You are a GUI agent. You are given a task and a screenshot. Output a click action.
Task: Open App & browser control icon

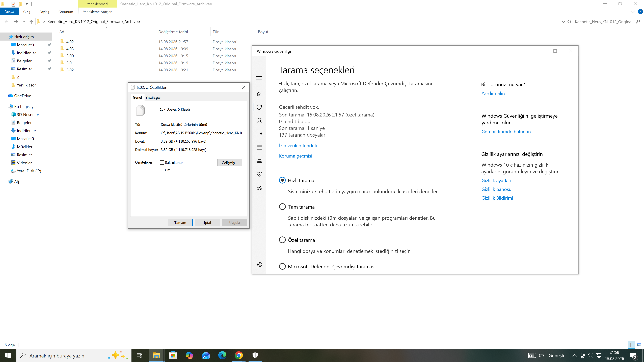pos(259,147)
